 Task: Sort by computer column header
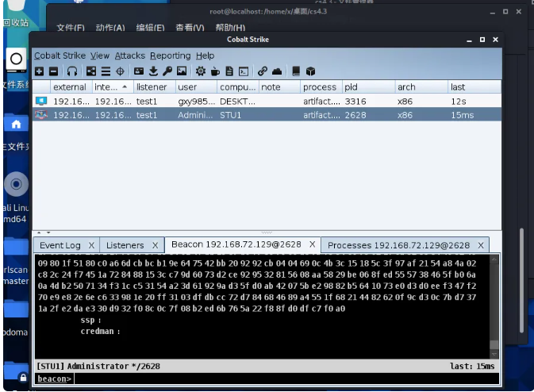click(238, 87)
